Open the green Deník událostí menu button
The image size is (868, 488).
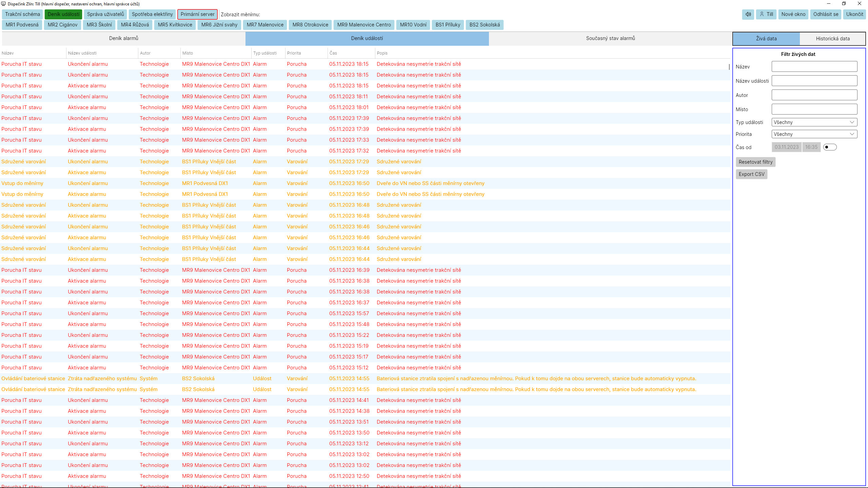(x=63, y=14)
